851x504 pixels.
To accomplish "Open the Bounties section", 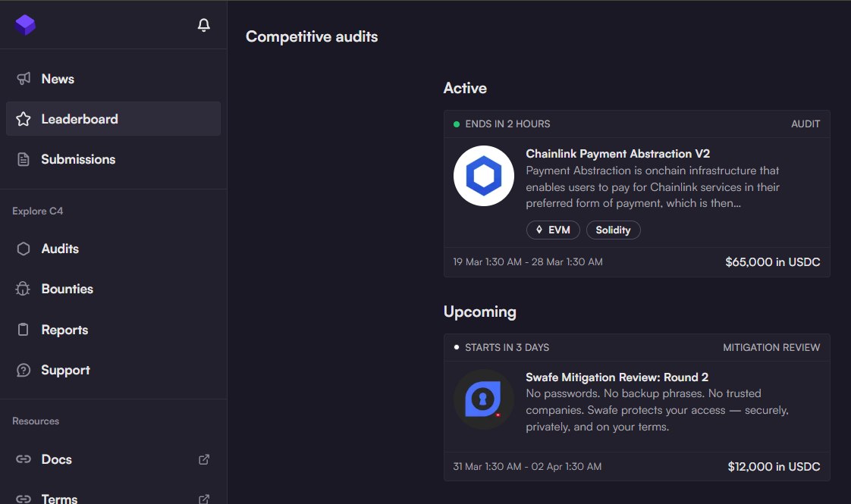I will coord(113,289).
